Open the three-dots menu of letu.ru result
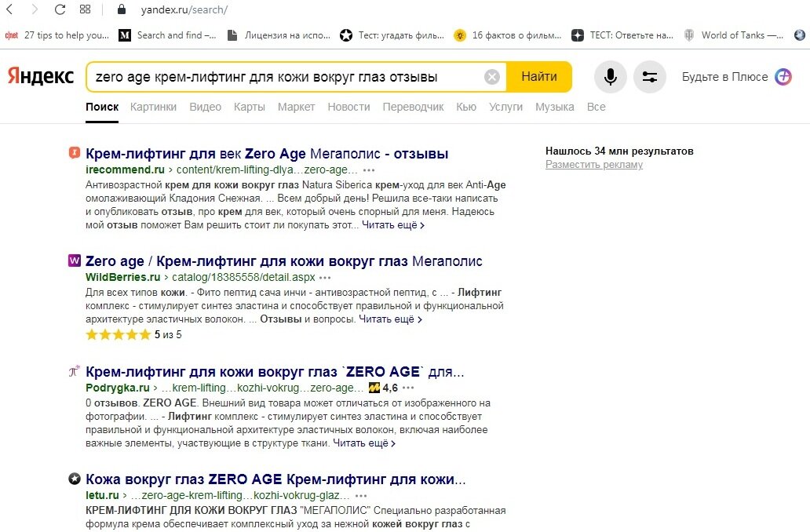The height and width of the screenshot is (532, 810). 361,496
